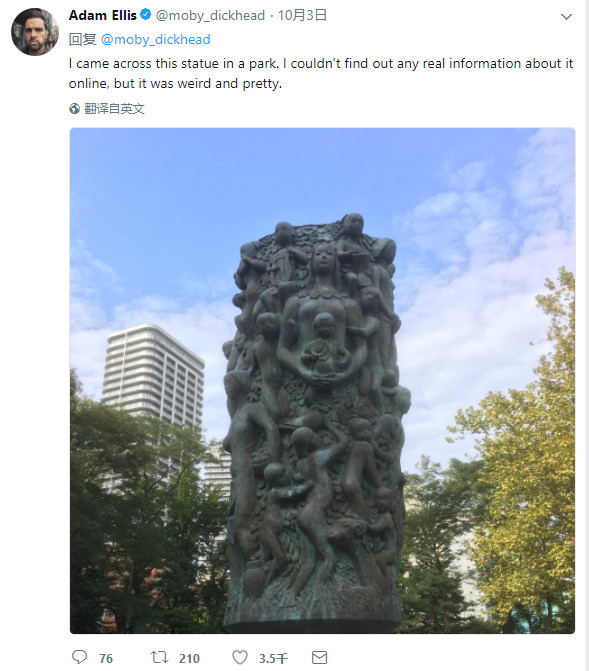Open the statue photo in the tweet

point(322,380)
